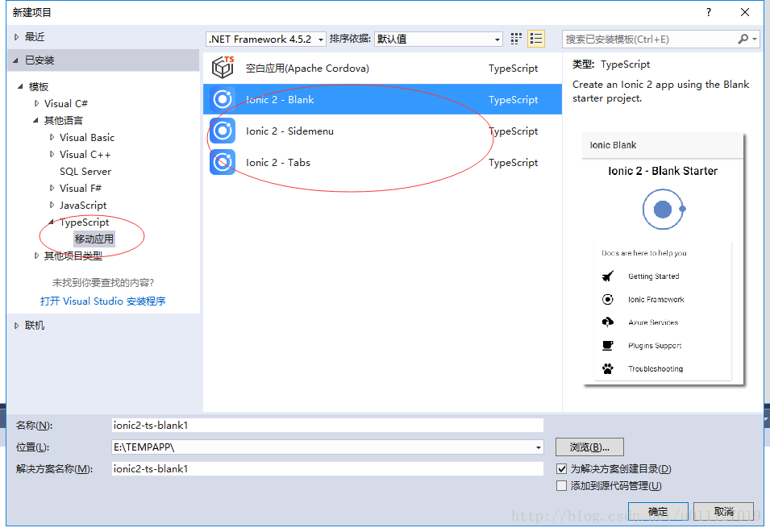Click the 浏览(B)... button

589,447
